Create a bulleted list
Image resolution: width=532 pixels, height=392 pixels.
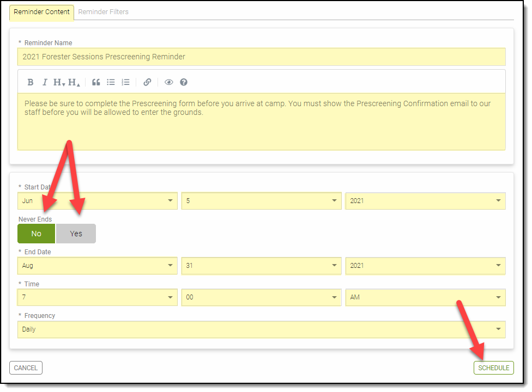pos(111,82)
